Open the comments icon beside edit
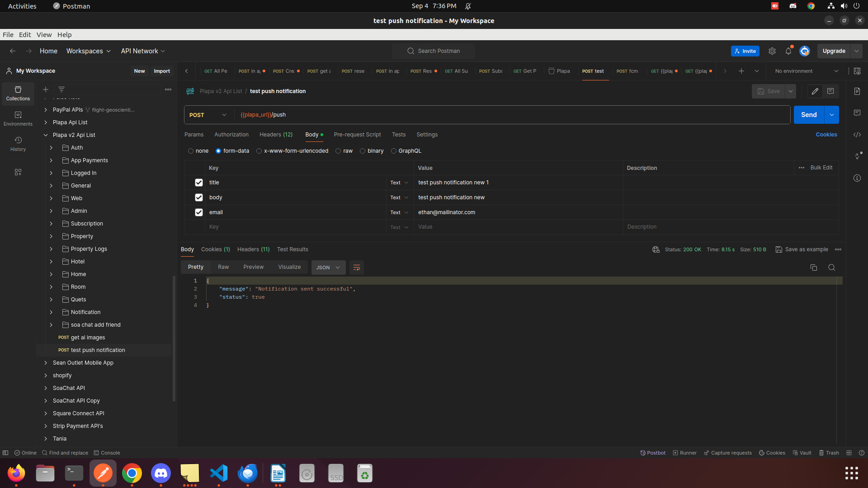Image resolution: width=868 pixels, height=488 pixels. [830, 91]
